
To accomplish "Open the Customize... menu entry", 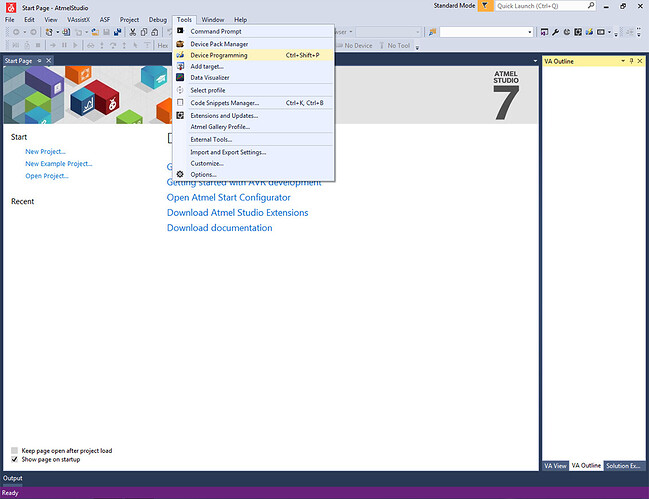I will tap(253, 163).
